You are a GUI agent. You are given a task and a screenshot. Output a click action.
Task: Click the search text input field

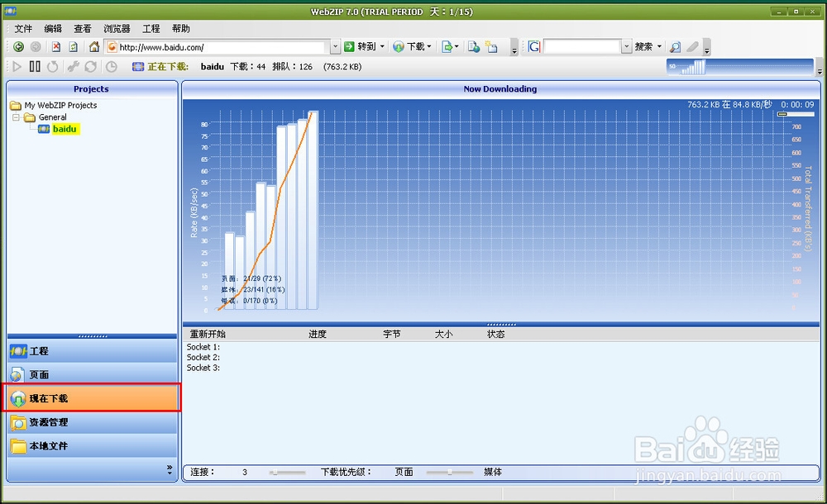pyautogui.click(x=581, y=47)
